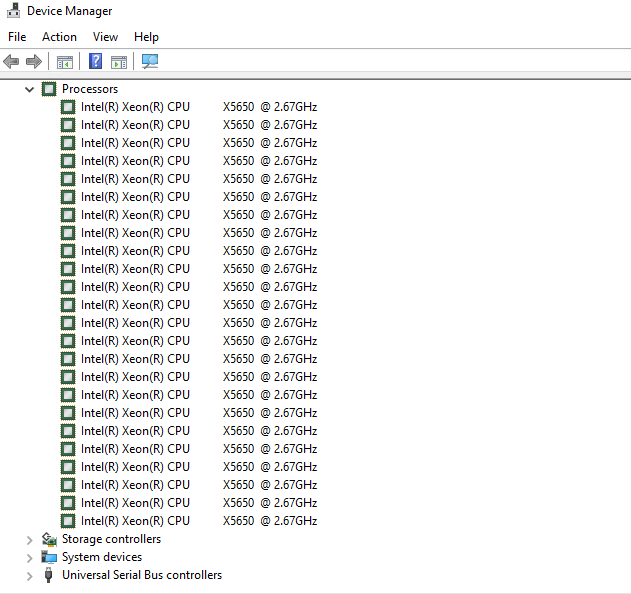Select the System devices label

(x=102, y=557)
